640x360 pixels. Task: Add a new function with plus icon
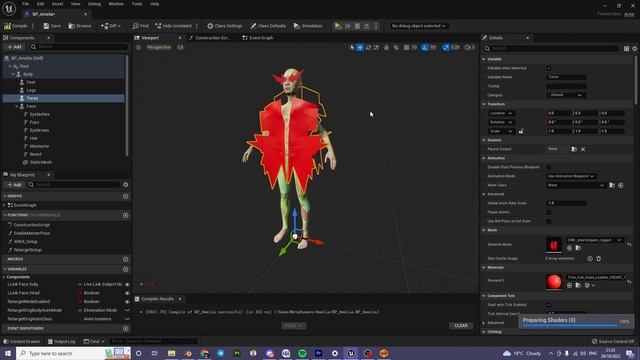[125, 215]
